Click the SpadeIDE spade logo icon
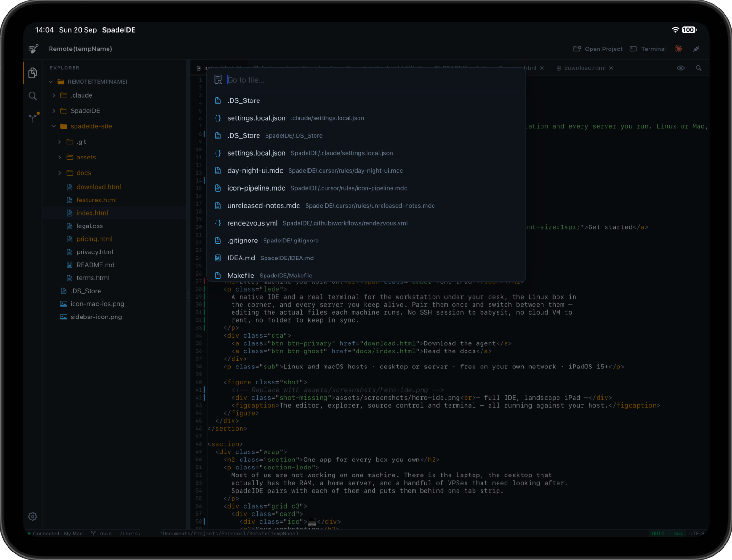 33,49
